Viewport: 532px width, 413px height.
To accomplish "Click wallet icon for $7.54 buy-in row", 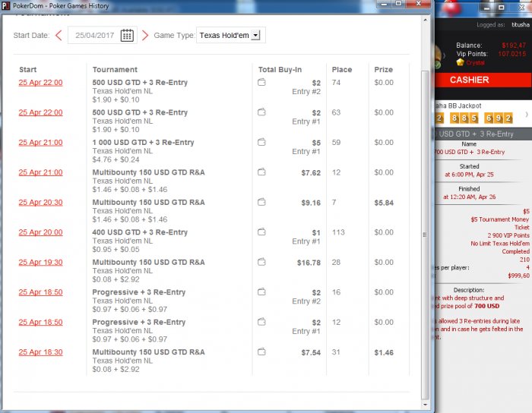I will [x=261, y=352].
